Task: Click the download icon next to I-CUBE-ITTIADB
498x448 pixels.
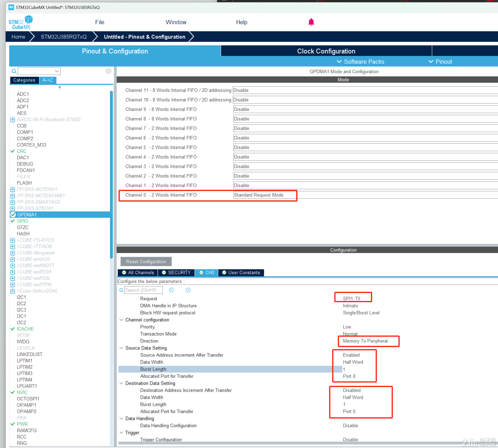Action: tap(12, 246)
